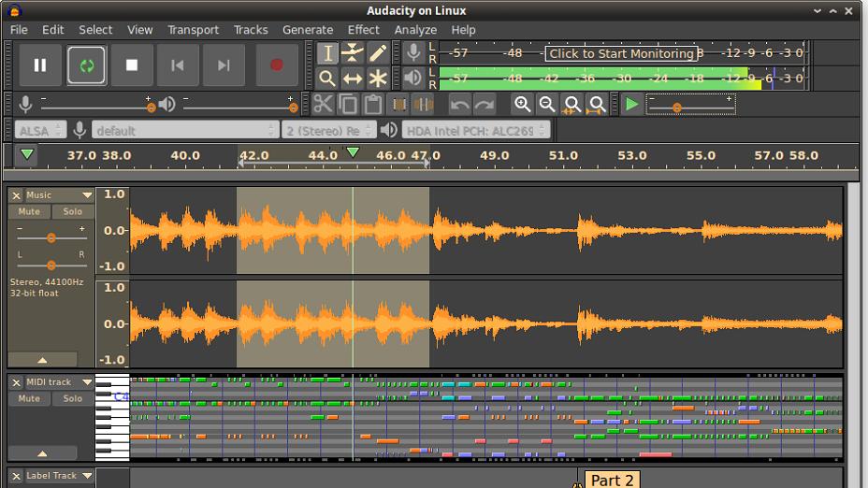The image size is (868, 488).
Task: Fit selection to window width
Action: pyautogui.click(x=571, y=104)
